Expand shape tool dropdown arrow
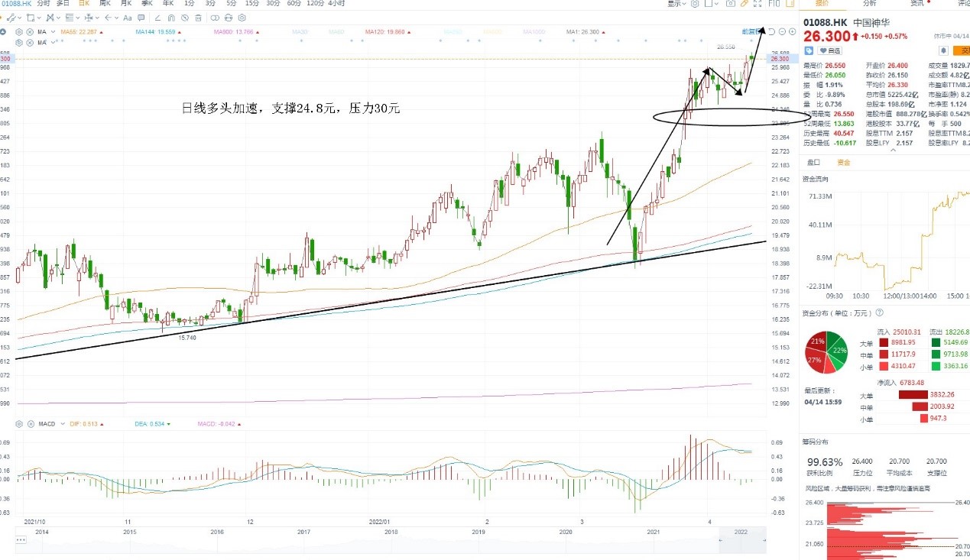Image resolution: width=970 pixels, height=560 pixels. click(x=39, y=18)
